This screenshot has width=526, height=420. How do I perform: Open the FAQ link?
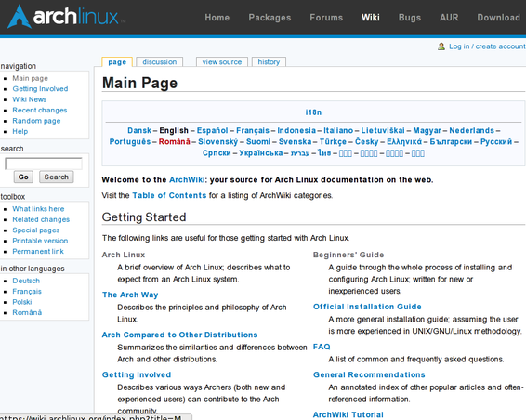(x=322, y=347)
